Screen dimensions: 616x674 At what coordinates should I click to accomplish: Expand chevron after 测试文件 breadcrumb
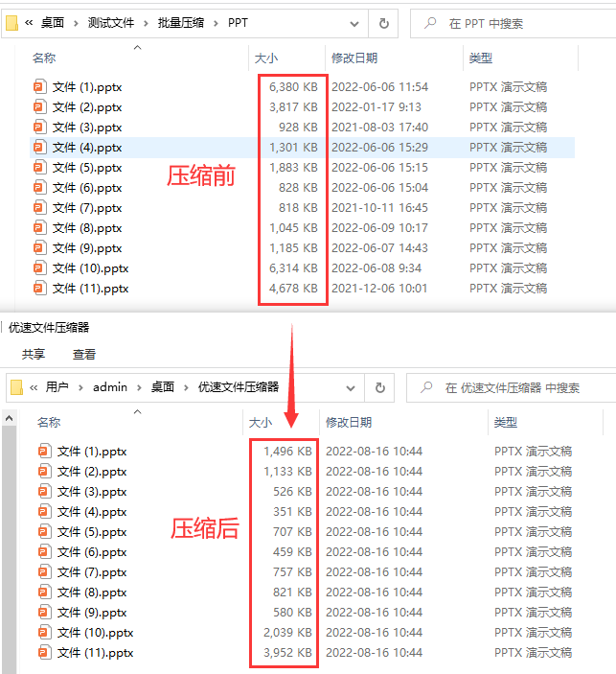146,23
